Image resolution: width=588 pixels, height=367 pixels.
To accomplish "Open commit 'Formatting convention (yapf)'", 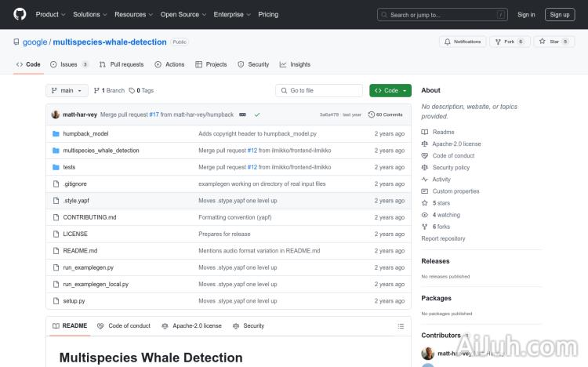I will tap(234, 217).
